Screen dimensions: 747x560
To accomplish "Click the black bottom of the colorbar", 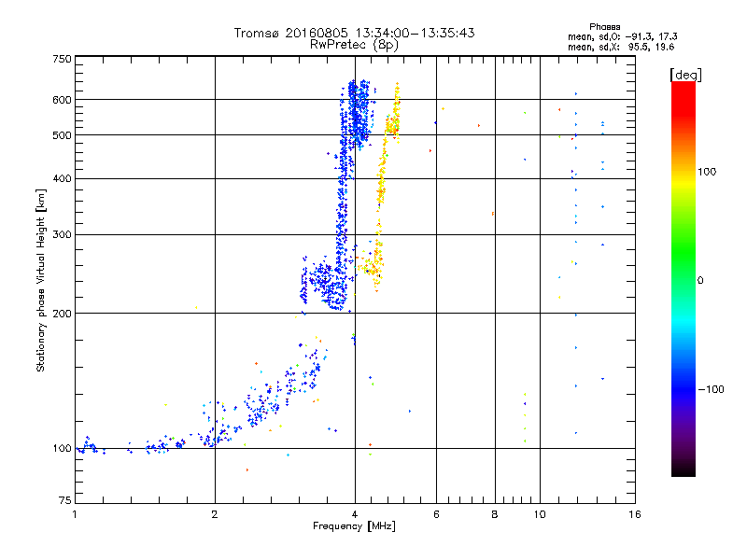I will coord(684,469).
